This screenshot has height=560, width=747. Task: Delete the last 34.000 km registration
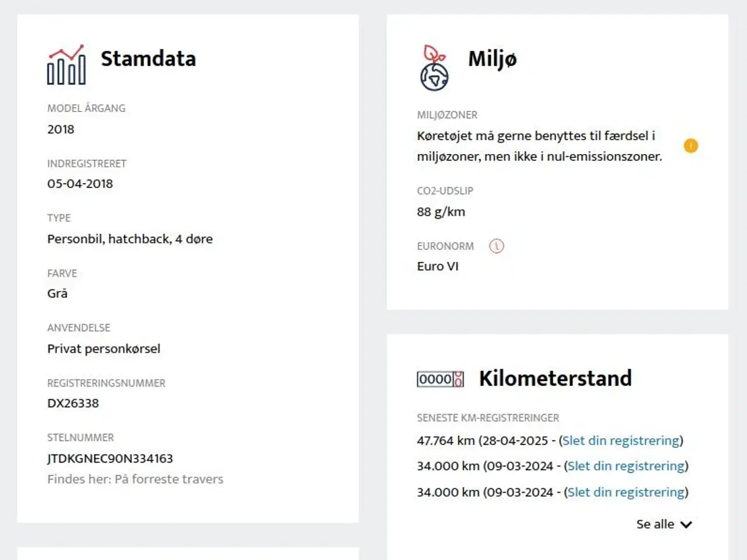pos(626,492)
